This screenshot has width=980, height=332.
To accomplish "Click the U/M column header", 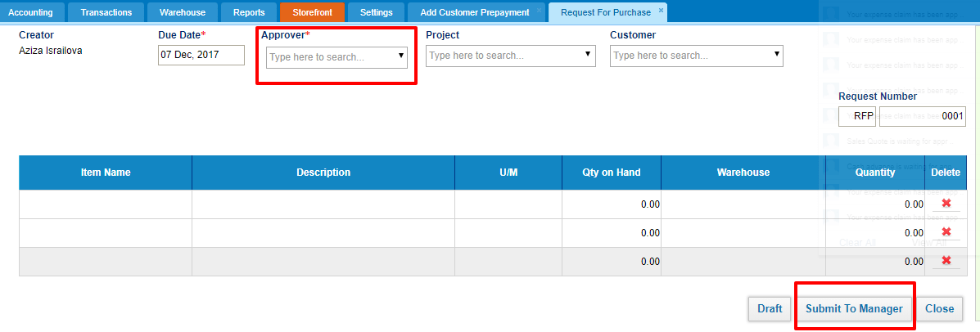I will pyautogui.click(x=508, y=173).
